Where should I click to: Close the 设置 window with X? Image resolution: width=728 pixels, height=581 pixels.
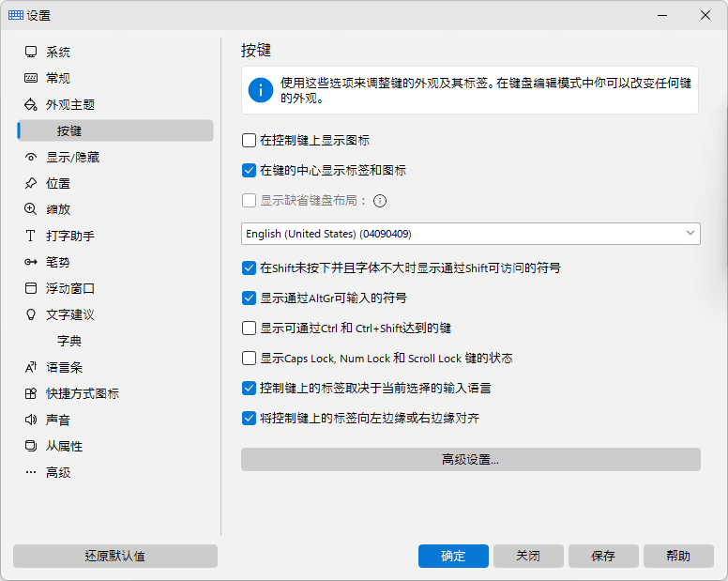pos(705,15)
